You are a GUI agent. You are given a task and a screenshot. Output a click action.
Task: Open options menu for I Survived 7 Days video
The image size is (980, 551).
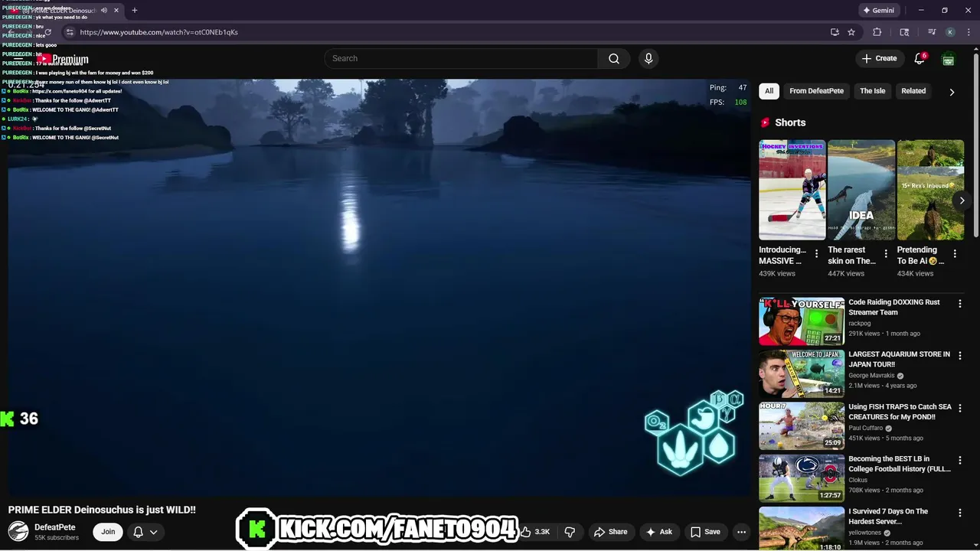959,513
